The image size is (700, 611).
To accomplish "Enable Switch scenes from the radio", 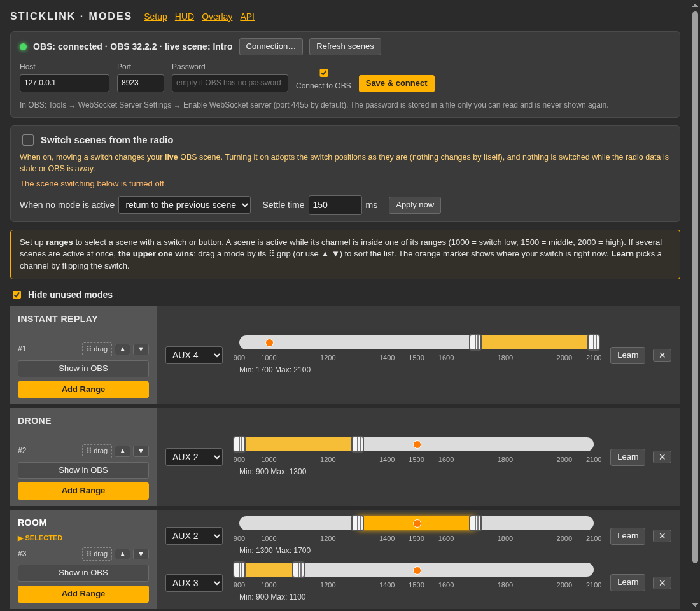I will coord(28,140).
